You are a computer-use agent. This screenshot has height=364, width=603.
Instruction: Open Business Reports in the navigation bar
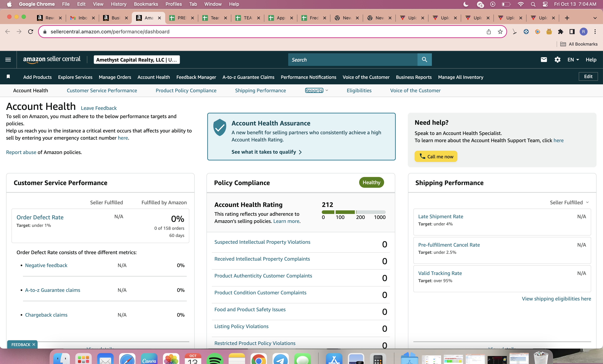pos(414,77)
